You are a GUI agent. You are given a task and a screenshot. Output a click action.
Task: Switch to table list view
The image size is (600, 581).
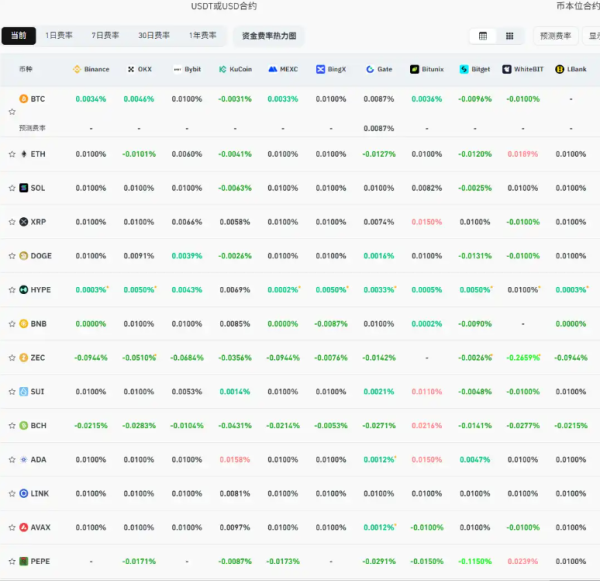(x=483, y=36)
